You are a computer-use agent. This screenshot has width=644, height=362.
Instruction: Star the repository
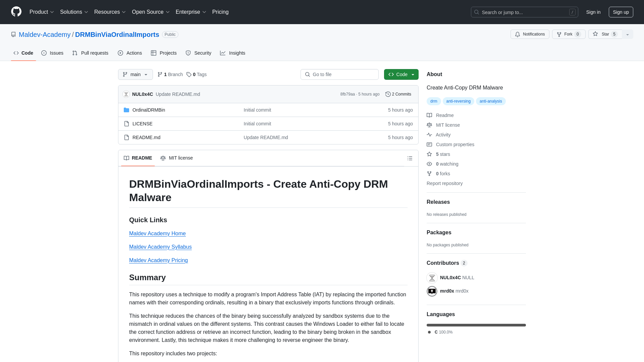[605, 34]
